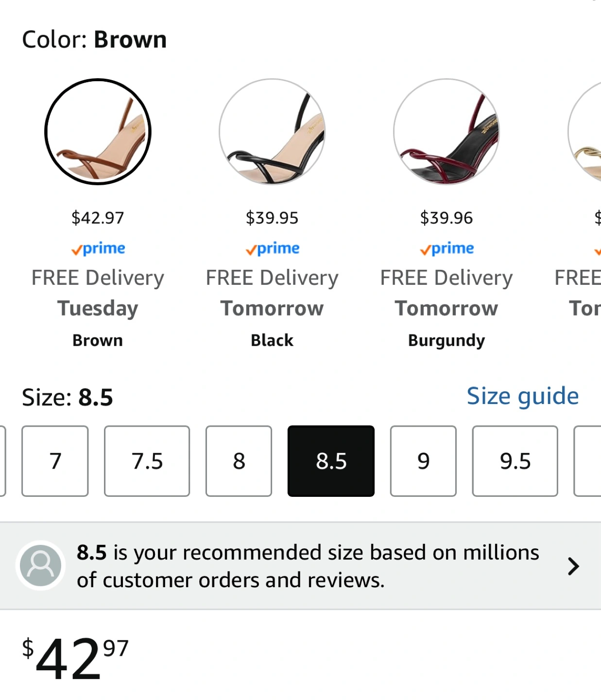Tap the recommended size 8.5 message

click(x=308, y=566)
